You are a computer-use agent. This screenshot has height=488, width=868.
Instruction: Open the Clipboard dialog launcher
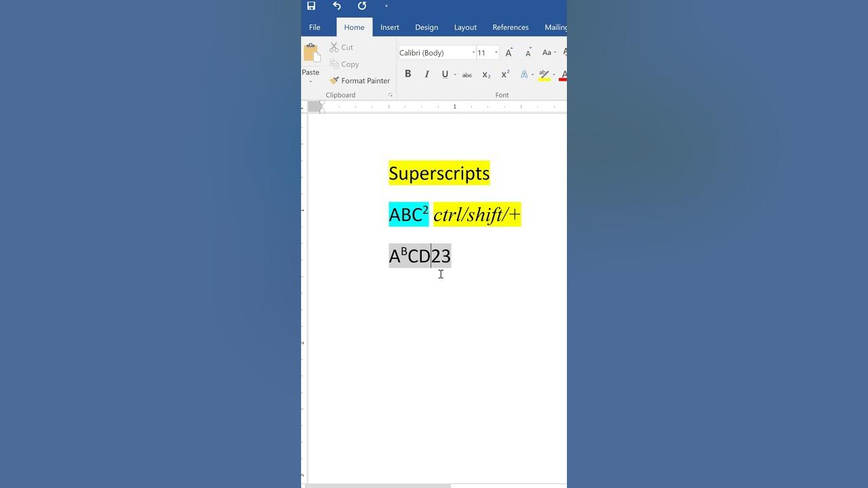pyautogui.click(x=391, y=95)
